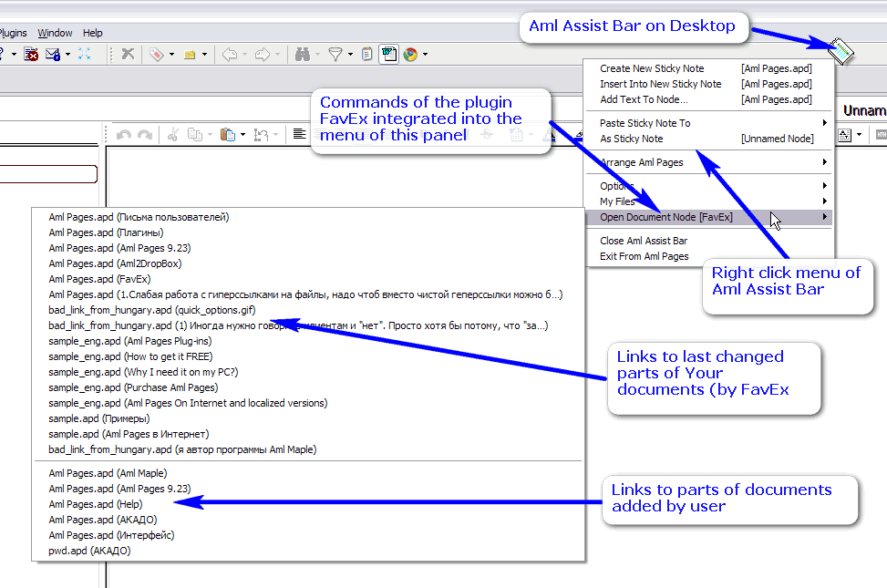Click the back navigation arrow icon

[x=230, y=55]
